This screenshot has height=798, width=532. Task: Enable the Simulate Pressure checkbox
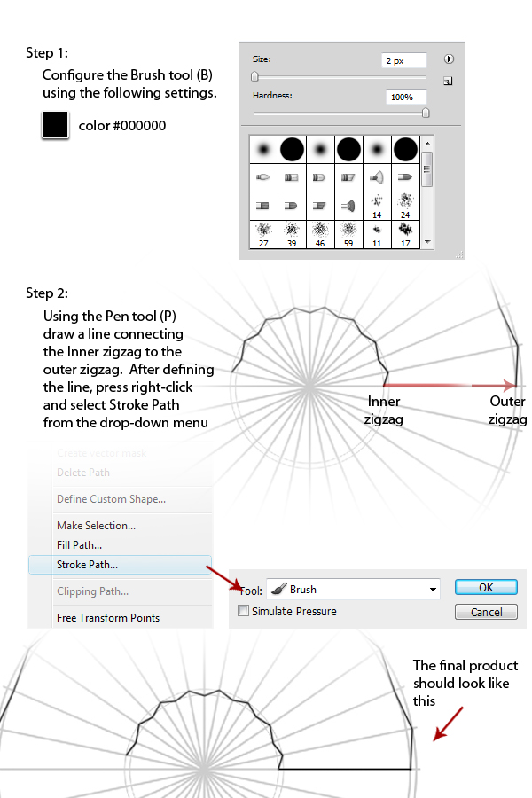coord(243,611)
